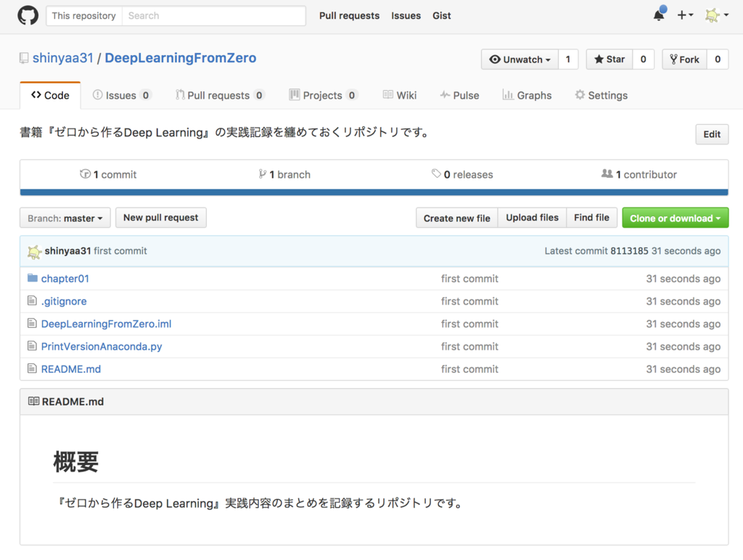Click the Fork button
This screenshot has width=743, height=560.
point(685,59)
